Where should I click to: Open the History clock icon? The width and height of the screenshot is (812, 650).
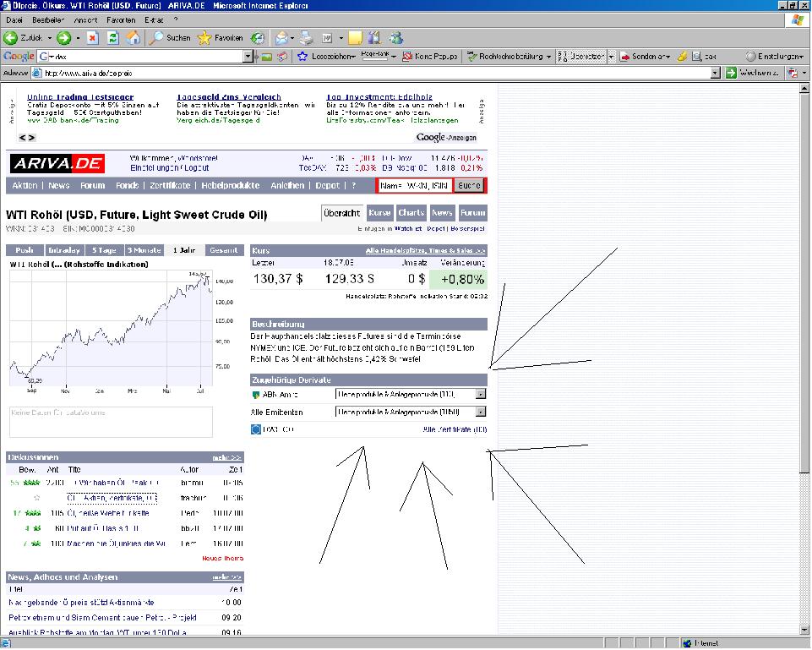click(x=258, y=38)
